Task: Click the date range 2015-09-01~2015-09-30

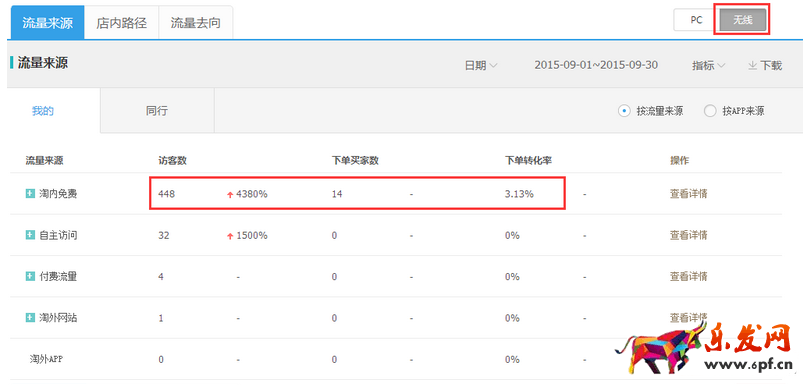Action: 596,66
